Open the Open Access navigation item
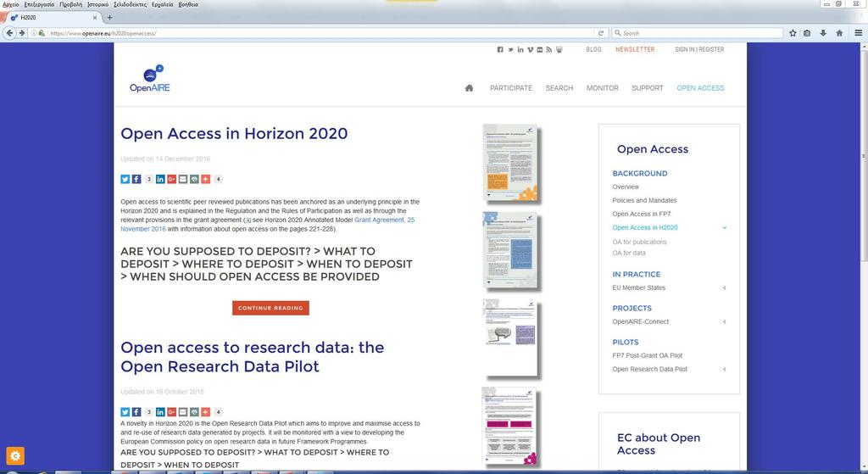 [700, 88]
